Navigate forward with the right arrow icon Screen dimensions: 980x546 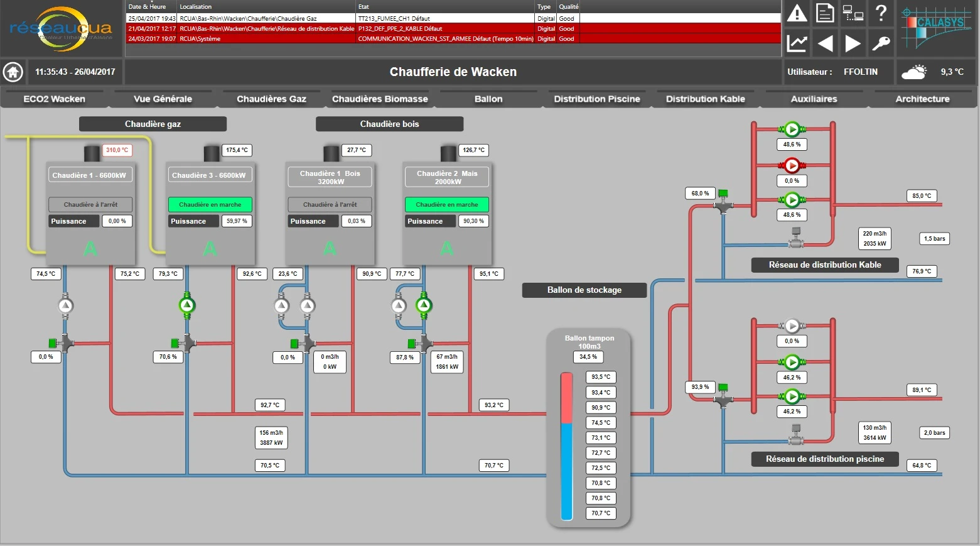[853, 43]
